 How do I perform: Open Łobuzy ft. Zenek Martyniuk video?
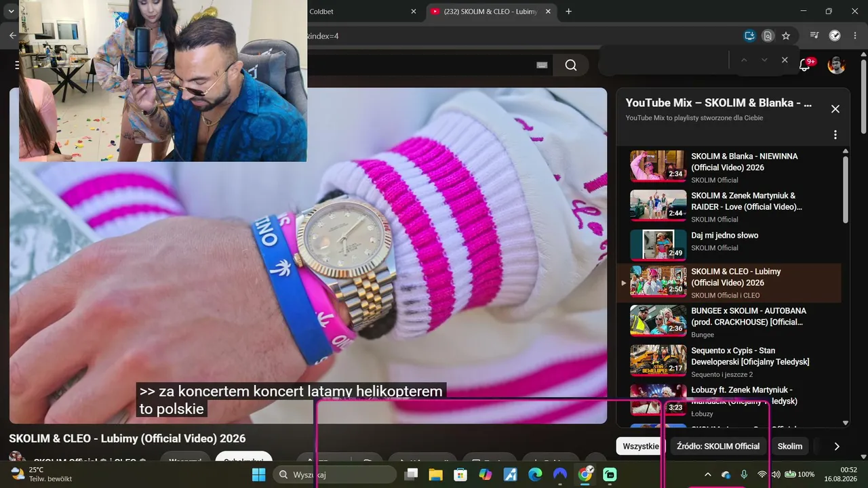coord(729,400)
